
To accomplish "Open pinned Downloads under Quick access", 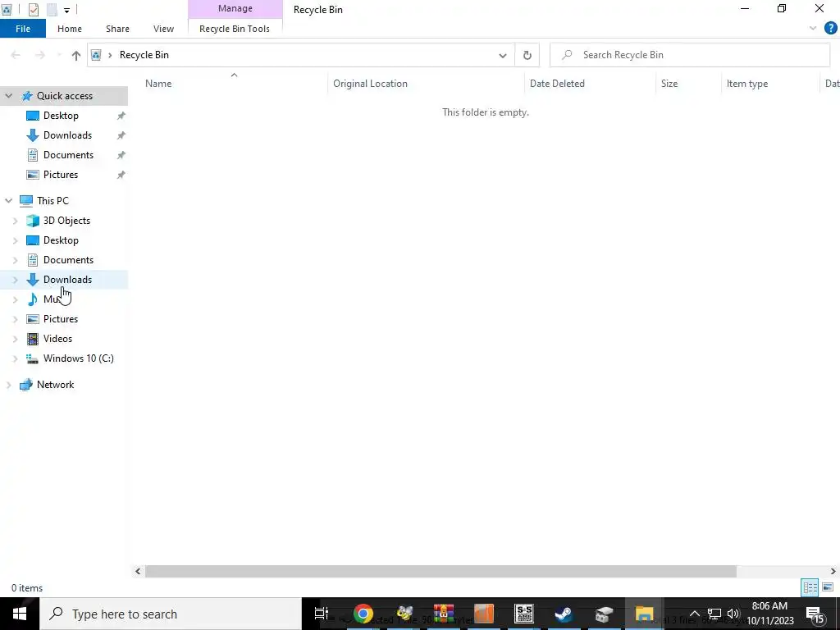I will pos(67,135).
